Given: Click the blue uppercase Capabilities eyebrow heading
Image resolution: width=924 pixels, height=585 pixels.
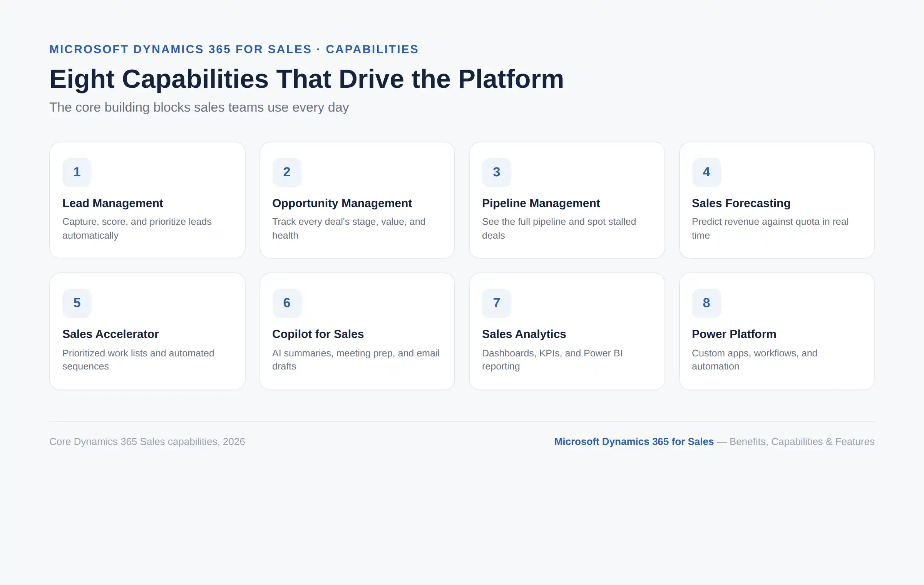Looking at the screenshot, I should click(234, 49).
